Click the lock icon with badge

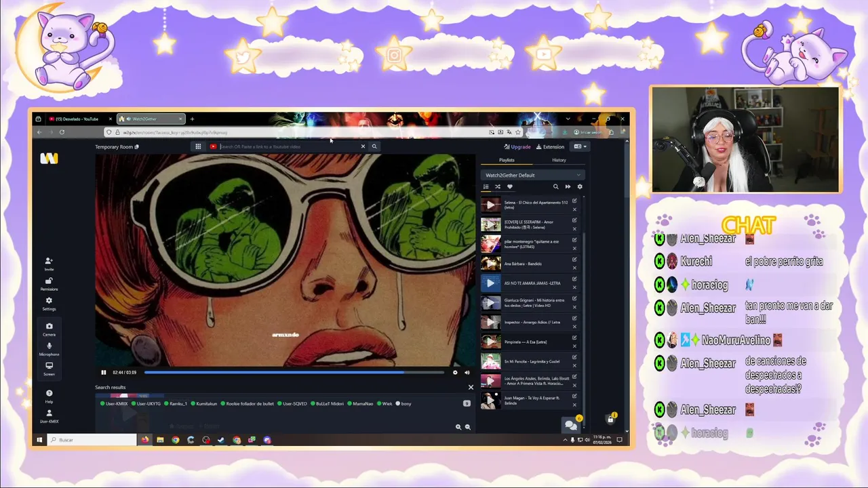610,419
